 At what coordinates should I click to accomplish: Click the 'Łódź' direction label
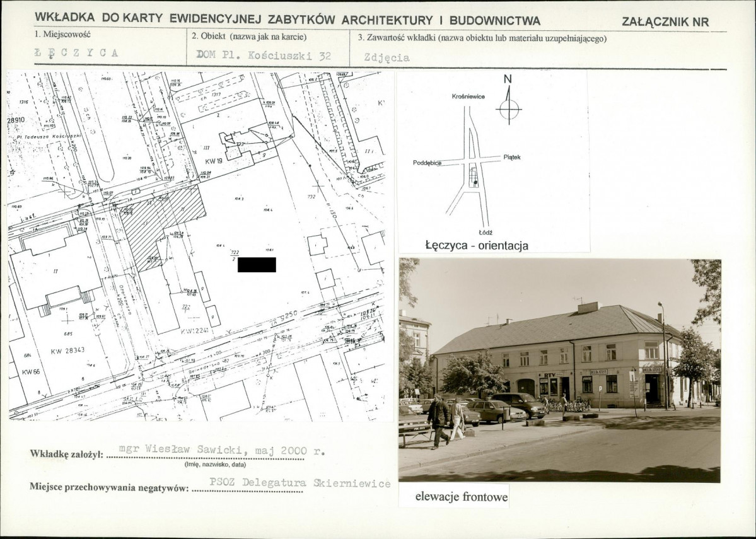pyautogui.click(x=486, y=232)
